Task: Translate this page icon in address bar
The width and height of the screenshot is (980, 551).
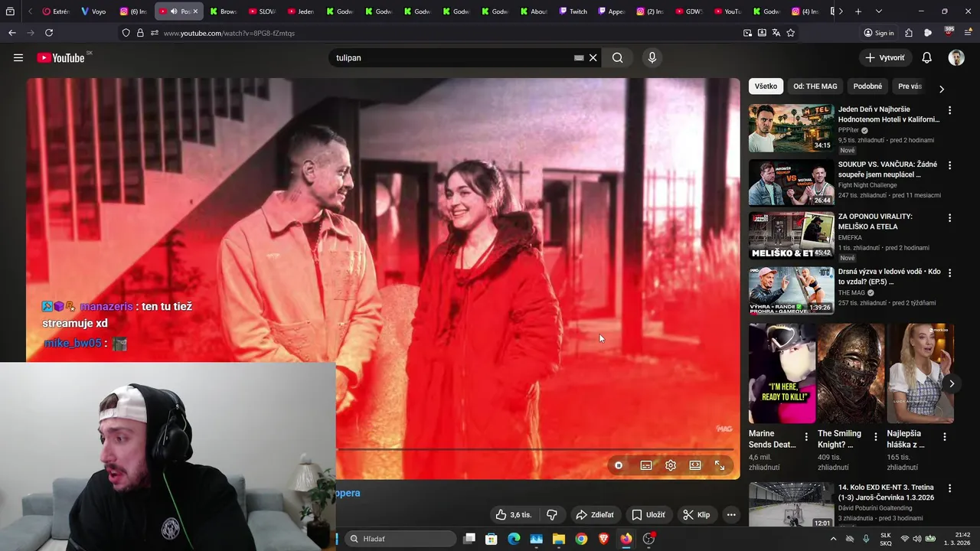Action: pyautogui.click(x=776, y=33)
